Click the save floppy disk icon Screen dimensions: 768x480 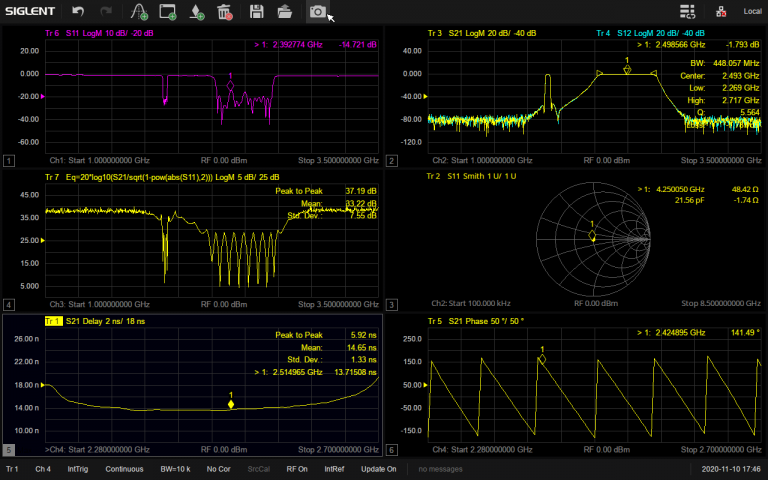point(257,12)
